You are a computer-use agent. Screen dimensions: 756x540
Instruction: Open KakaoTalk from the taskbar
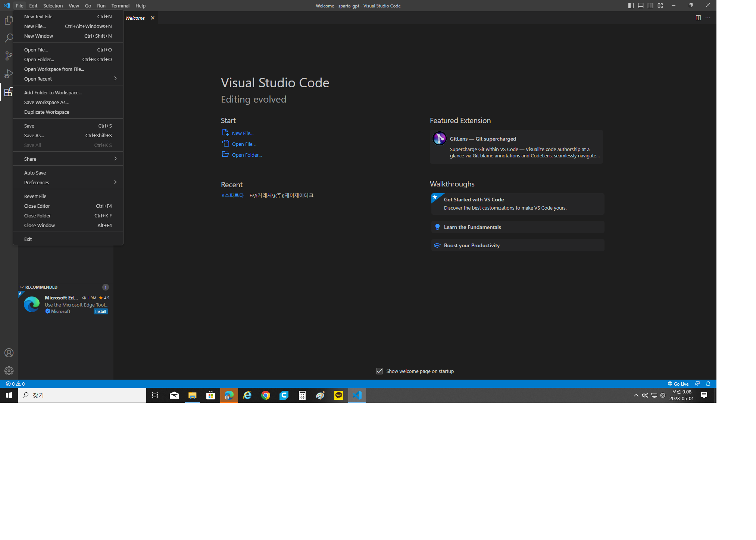pyautogui.click(x=339, y=395)
